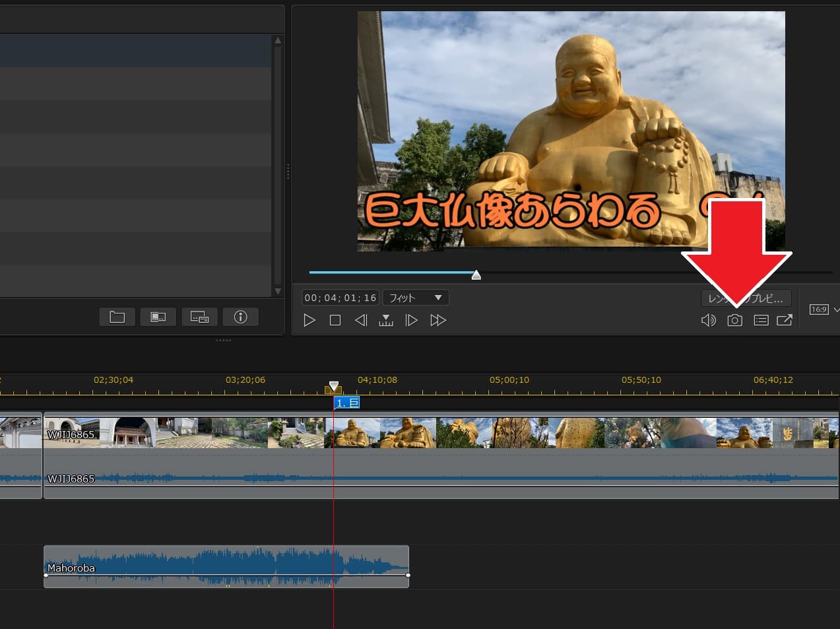Click the library detail view icon
The height and width of the screenshot is (629, 840).
click(x=199, y=317)
